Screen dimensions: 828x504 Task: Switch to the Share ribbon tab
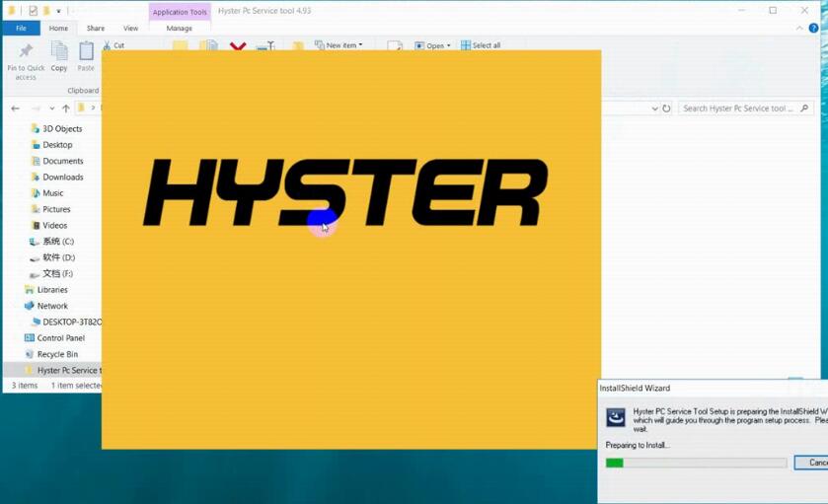(96, 28)
